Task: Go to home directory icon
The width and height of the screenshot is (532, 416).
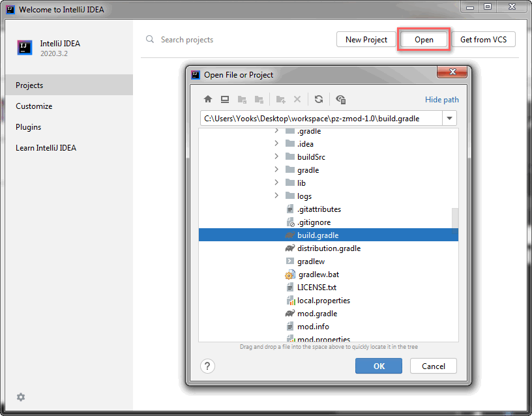Action: click(x=208, y=99)
